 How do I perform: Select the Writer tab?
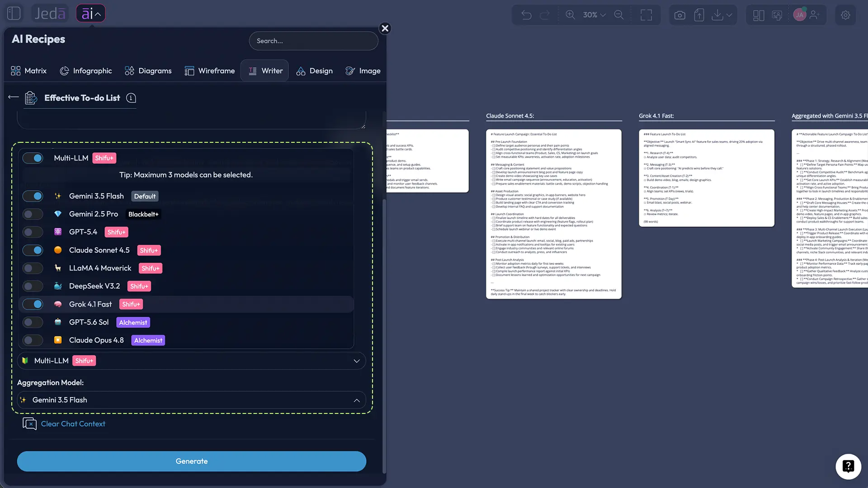coord(265,71)
